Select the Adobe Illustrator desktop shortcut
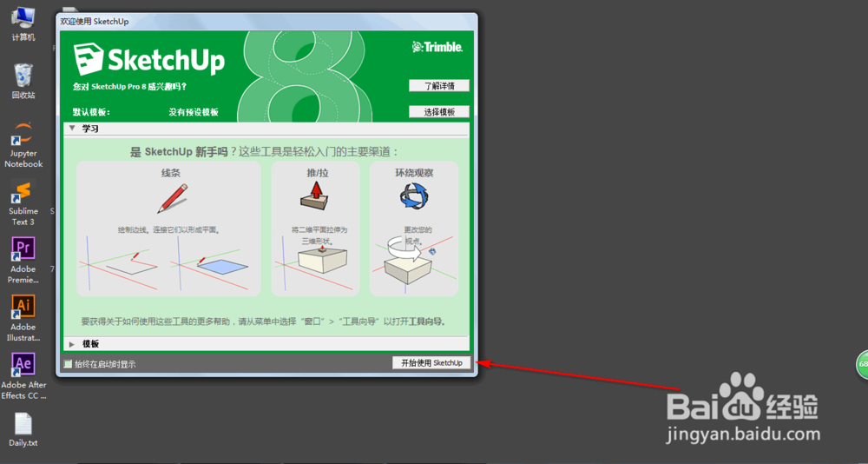 point(23,318)
